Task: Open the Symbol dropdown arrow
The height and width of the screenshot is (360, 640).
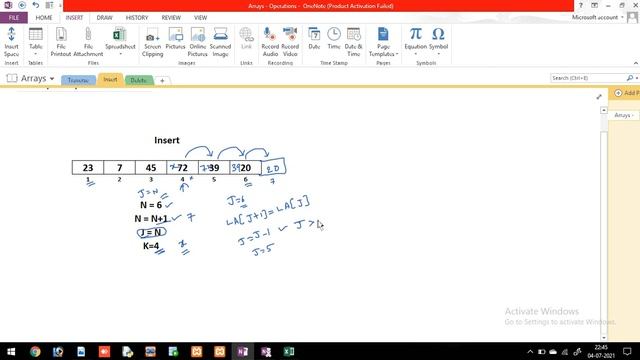Action: click(438, 54)
